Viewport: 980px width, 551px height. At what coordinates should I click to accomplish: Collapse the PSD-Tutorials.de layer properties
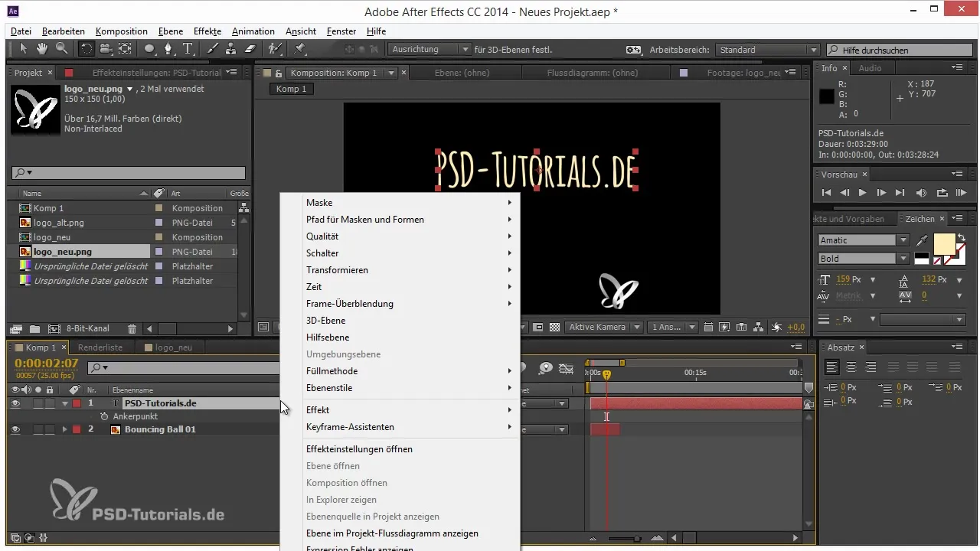[65, 403]
